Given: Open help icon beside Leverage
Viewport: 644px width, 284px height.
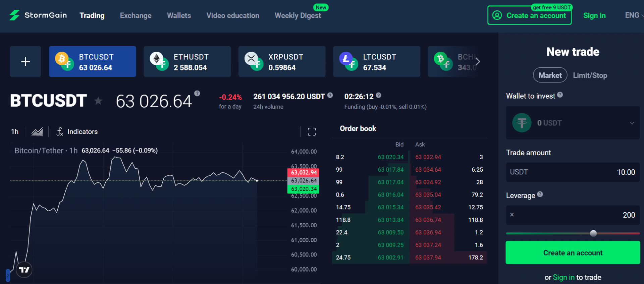Looking at the screenshot, I should click(x=540, y=194).
